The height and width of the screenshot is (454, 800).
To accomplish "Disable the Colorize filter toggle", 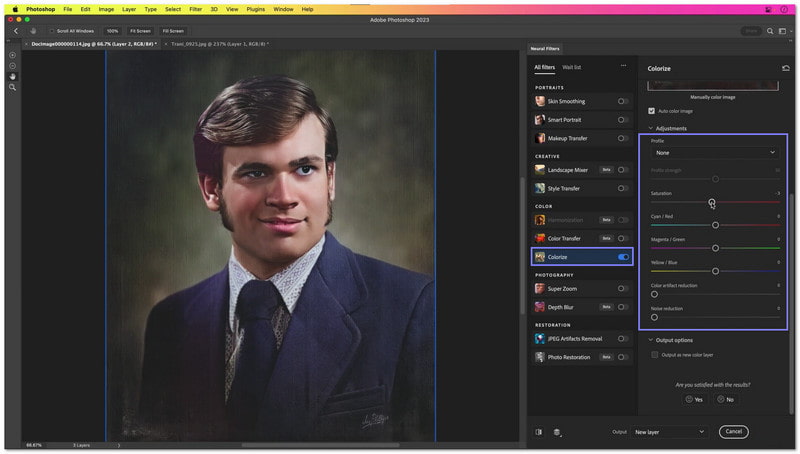I will [623, 257].
